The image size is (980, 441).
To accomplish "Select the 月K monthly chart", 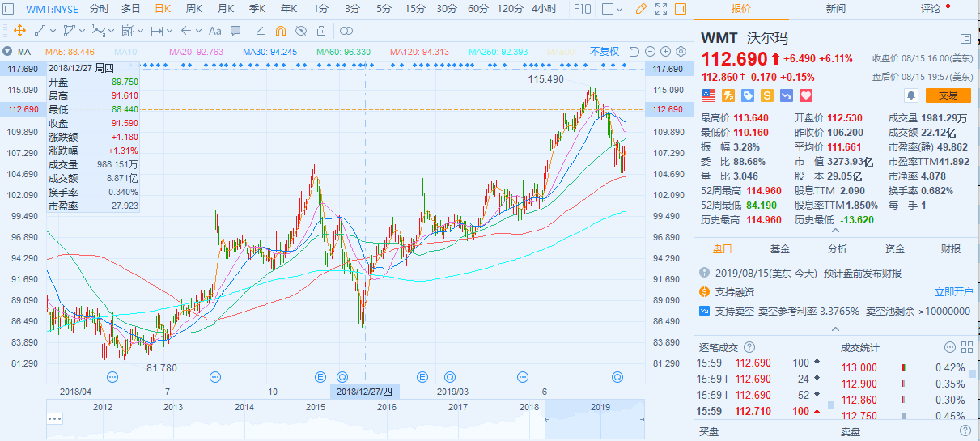I will pyautogui.click(x=226, y=9).
